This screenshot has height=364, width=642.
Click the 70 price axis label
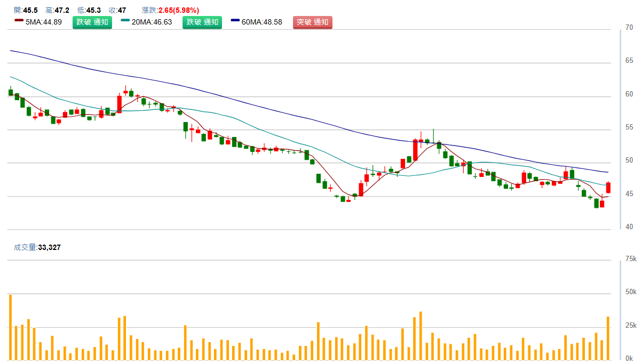pyautogui.click(x=629, y=27)
